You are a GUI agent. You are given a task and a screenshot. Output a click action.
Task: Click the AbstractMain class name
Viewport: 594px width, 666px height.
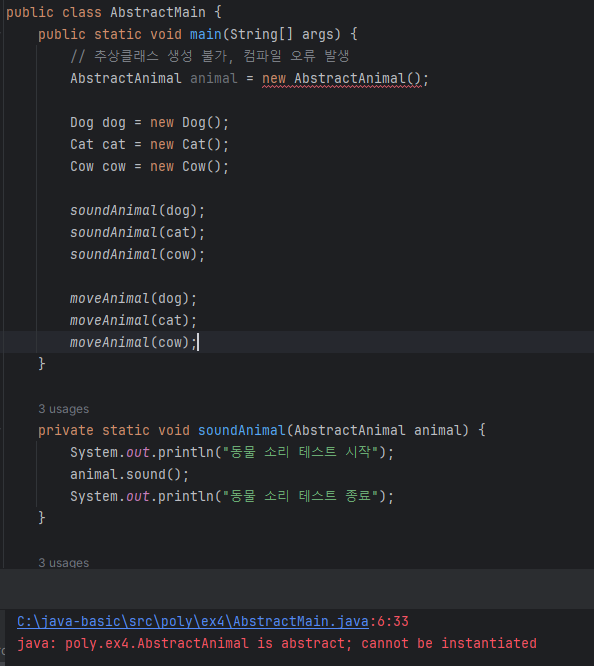point(158,12)
